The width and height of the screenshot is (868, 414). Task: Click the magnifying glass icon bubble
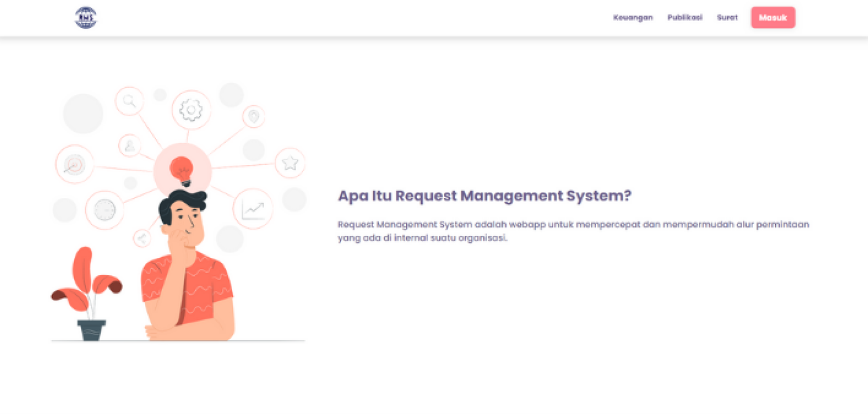click(129, 101)
